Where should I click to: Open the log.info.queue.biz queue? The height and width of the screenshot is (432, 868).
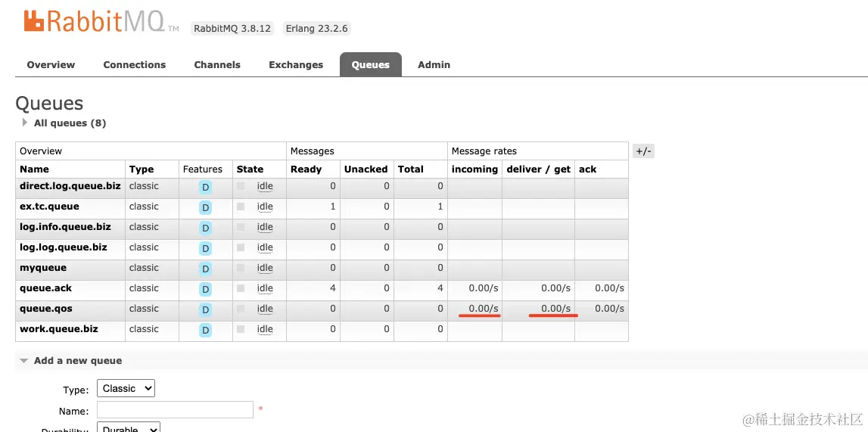tap(65, 227)
